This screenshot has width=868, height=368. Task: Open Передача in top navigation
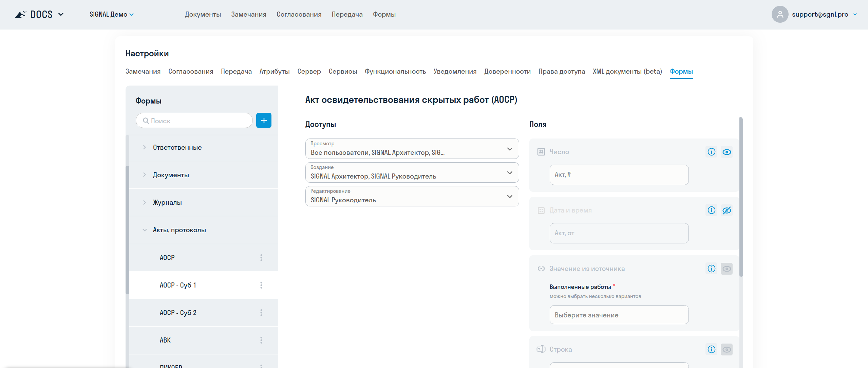(x=347, y=14)
